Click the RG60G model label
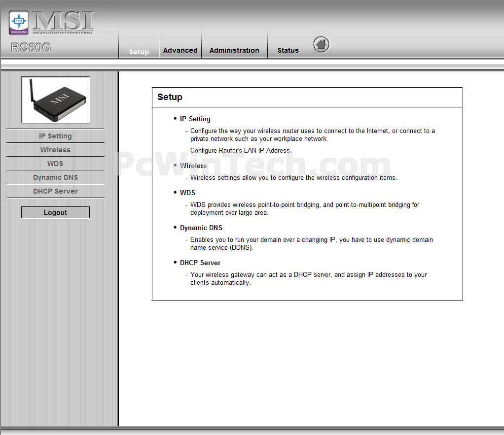 coord(31,47)
